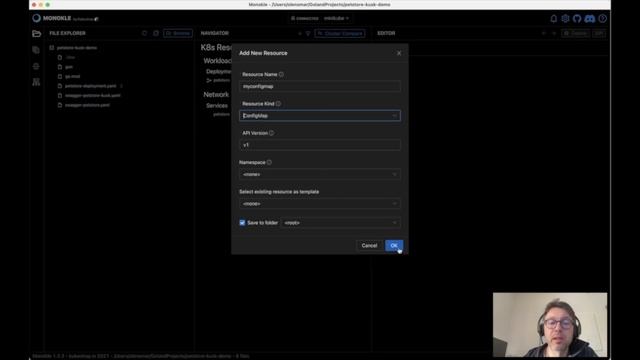Select the File Explorer folder sidebar icon
This screenshot has width=640, height=360.
click(36, 33)
